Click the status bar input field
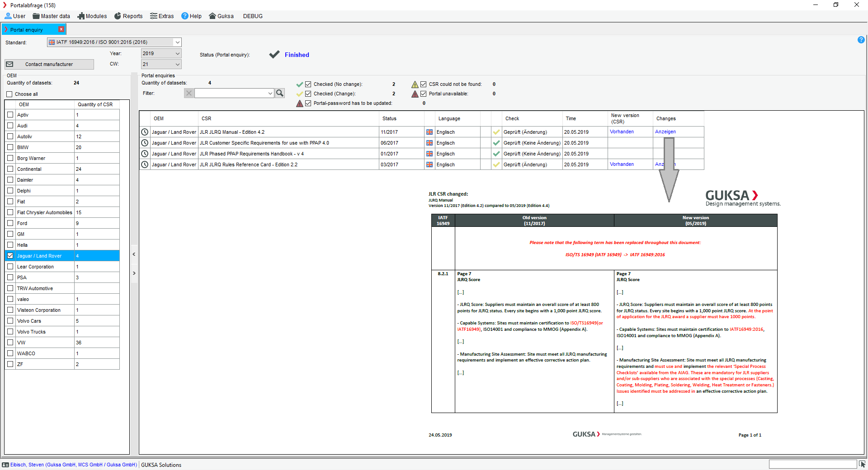Image resolution: width=868 pixels, height=470 pixels. pyautogui.click(x=812, y=464)
